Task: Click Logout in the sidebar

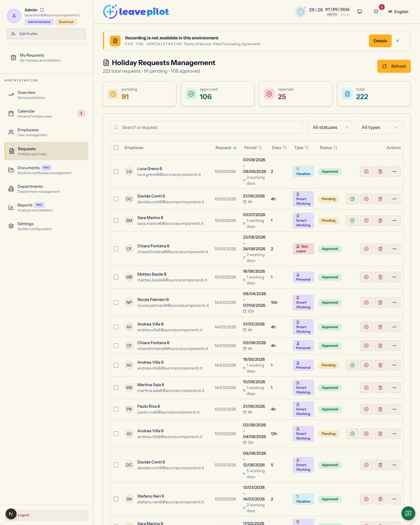Action: 47,515
